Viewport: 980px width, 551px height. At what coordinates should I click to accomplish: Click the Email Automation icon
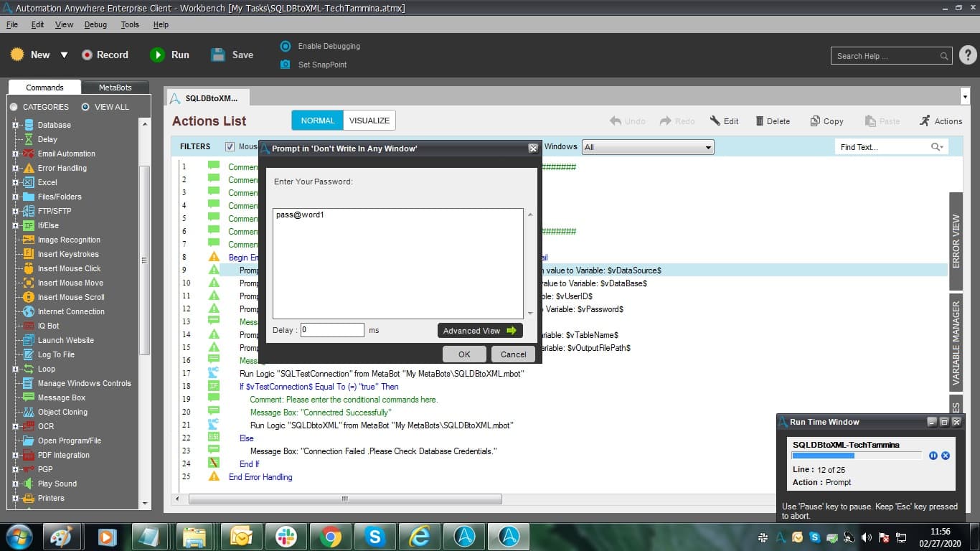click(29, 154)
